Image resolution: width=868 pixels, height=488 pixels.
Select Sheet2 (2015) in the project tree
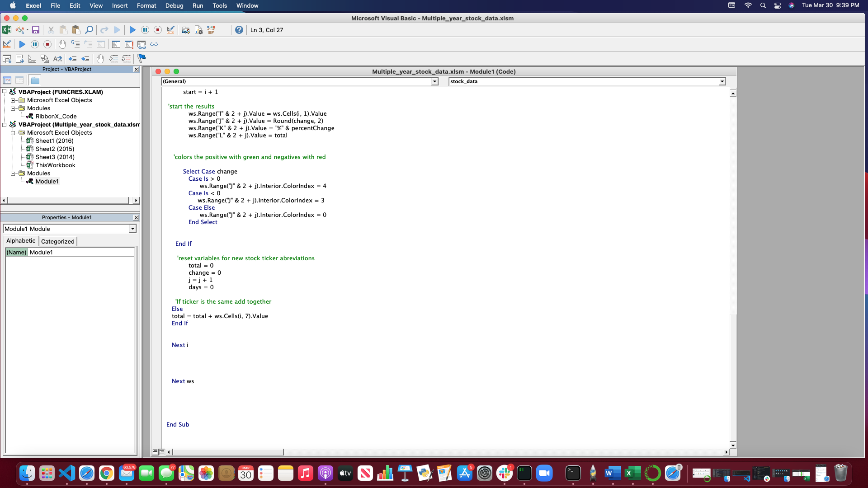pyautogui.click(x=55, y=149)
